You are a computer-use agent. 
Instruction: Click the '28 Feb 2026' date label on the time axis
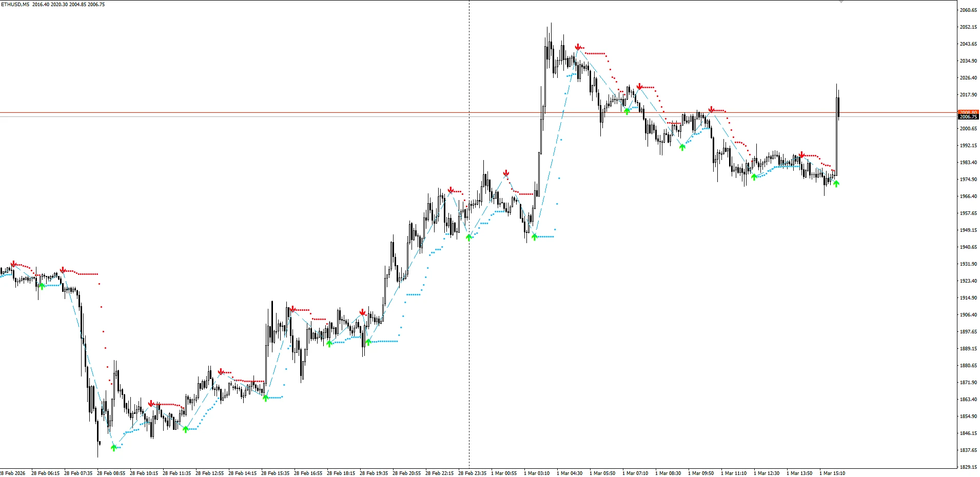coord(13,473)
